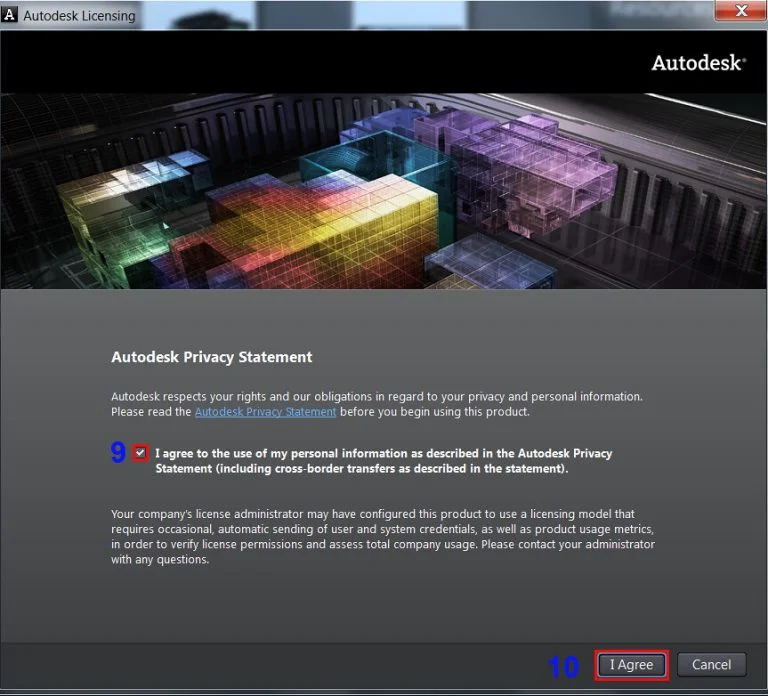Click the Autodesk logo in the header

click(698, 63)
